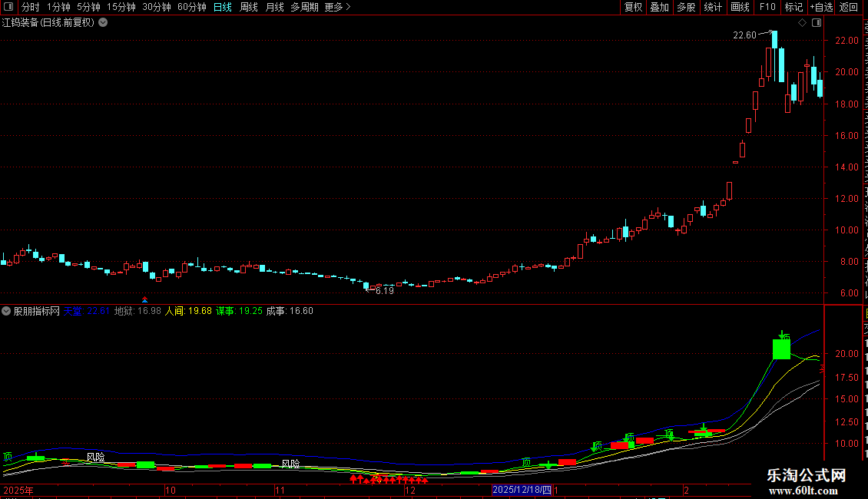Click the 江钨装备(日线.前复权) title text

pos(48,23)
